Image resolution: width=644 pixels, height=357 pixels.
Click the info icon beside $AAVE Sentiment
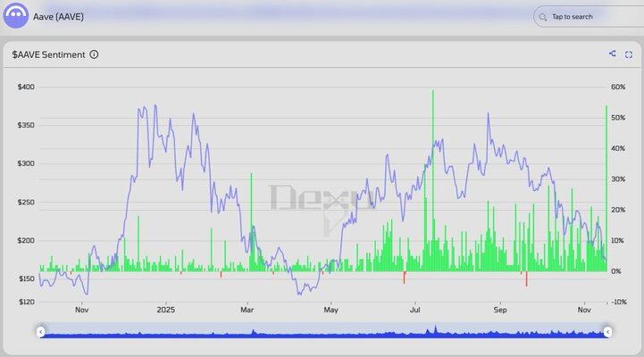tap(95, 54)
